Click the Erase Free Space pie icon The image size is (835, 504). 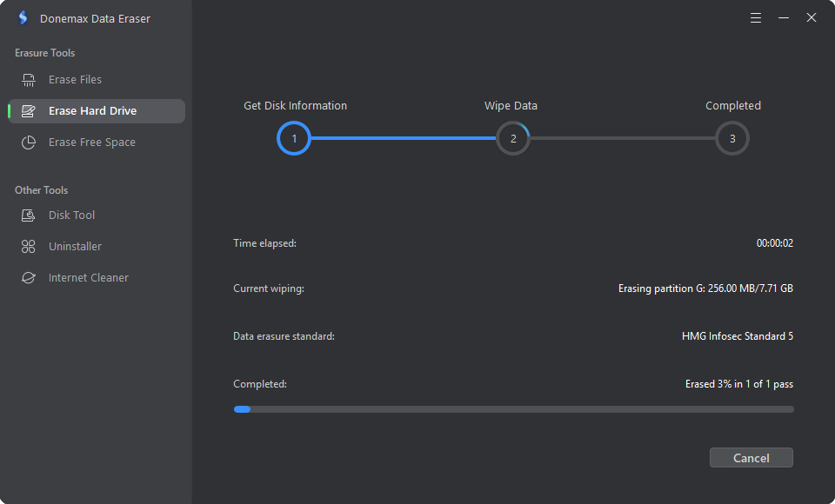[x=28, y=143]
